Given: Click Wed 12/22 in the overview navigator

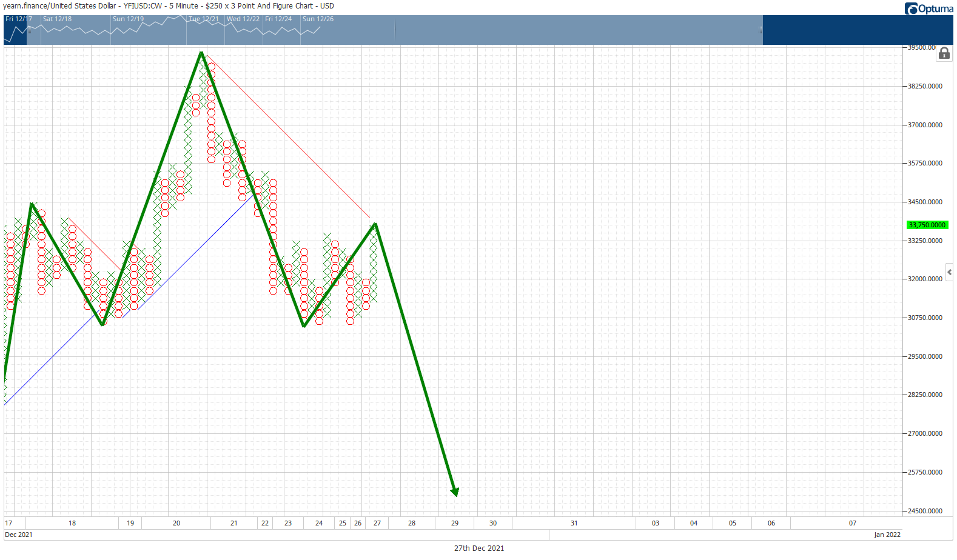Looking at the screenshot, I should [x=243, y=19].
